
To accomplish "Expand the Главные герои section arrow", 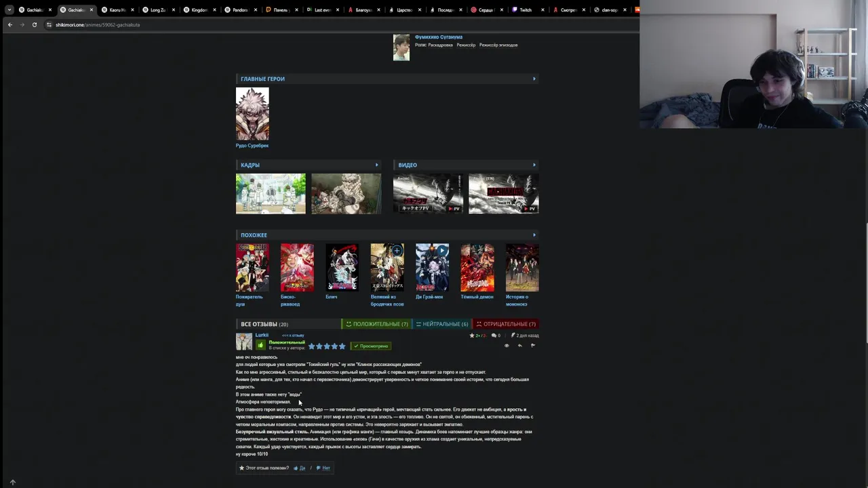I will (x=534, y=79).
